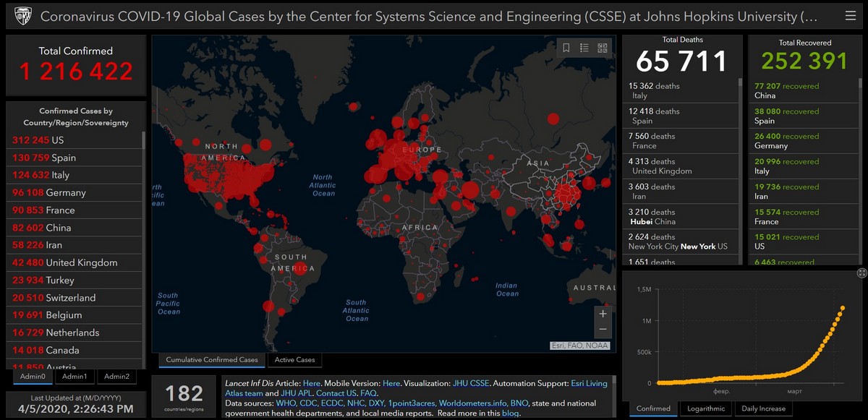
Task: Open the basemap gallery grid icon
Action: (603, 48)
